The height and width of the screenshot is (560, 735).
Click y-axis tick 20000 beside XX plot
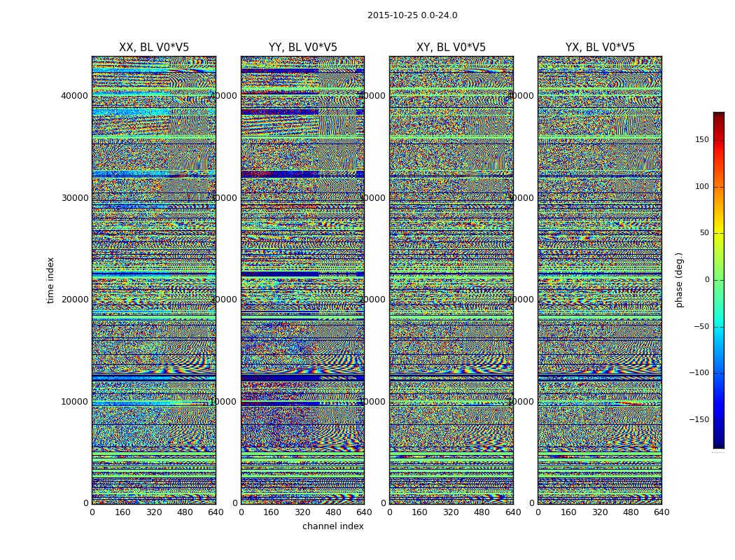tap(74, 300)
